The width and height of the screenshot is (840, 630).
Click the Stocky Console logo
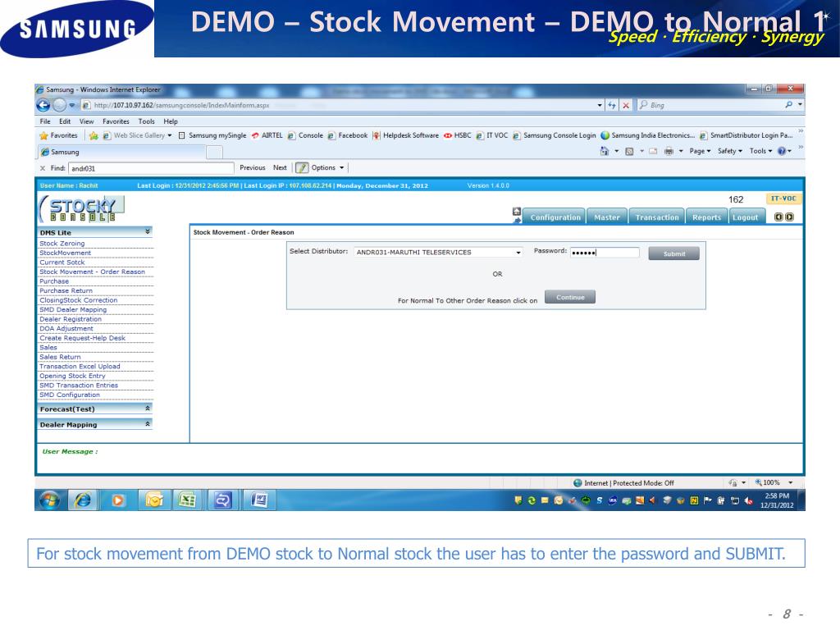82,209
